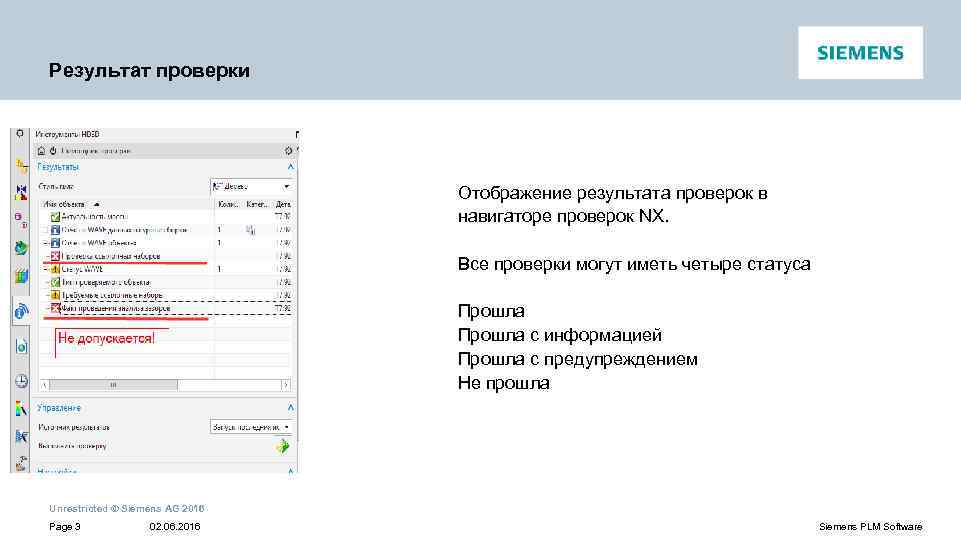
Task: Open the resource bar gear settings icon
Action: click(x=20, y=133)
